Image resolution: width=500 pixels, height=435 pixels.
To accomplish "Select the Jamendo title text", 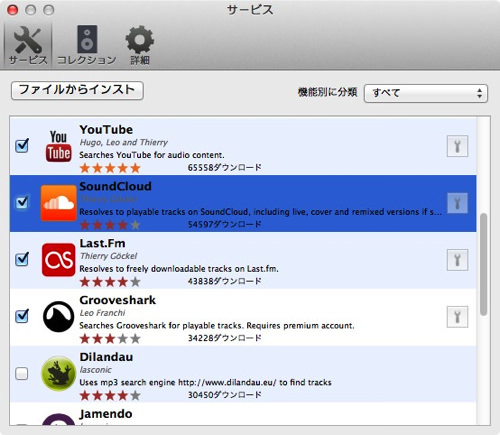I will point(106,414).
